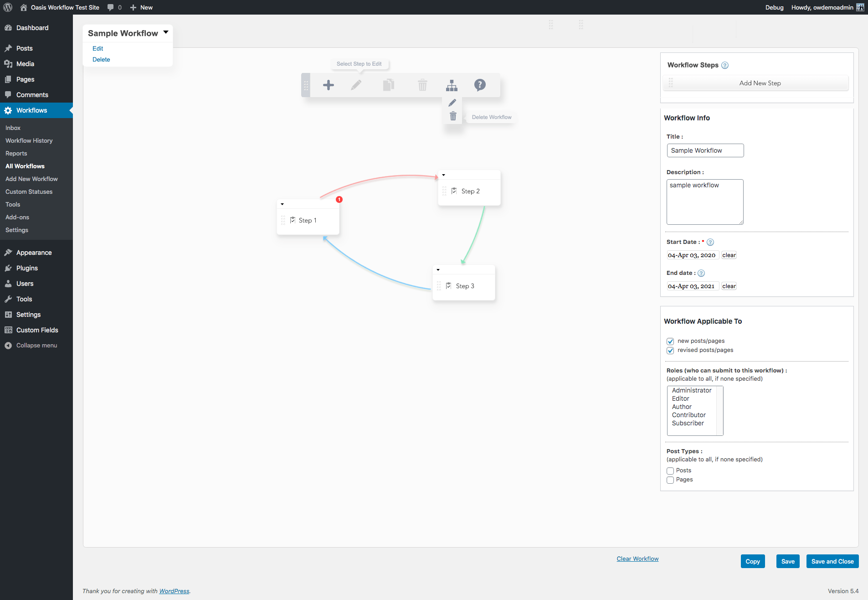868x600 pixels.
Task: Click the Clear Workflow link
Action: coord(637,559)
